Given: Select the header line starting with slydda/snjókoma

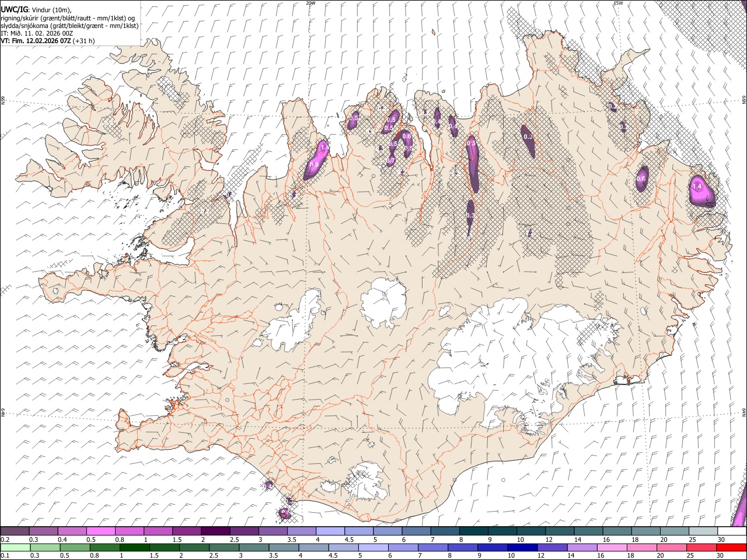Looking at the screenshot, I should pos(69,25).
